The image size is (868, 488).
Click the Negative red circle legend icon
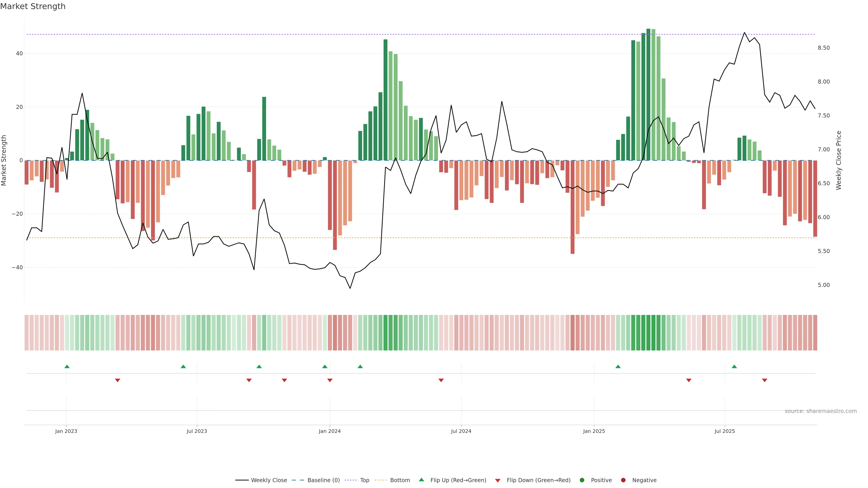pyautogui.click(x=623, y=480)
